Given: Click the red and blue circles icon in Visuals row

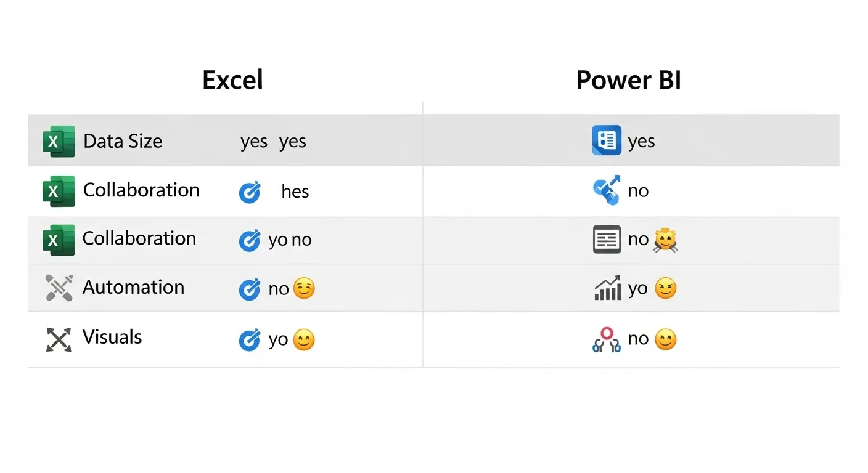Looking at the screenshot, I should [x=607, y=339].
